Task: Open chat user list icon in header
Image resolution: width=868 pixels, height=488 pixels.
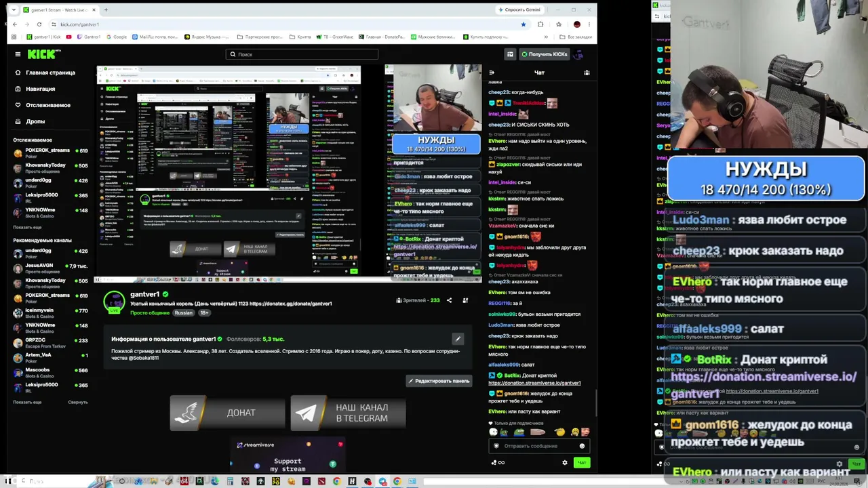Action: (x=587, y=73)
